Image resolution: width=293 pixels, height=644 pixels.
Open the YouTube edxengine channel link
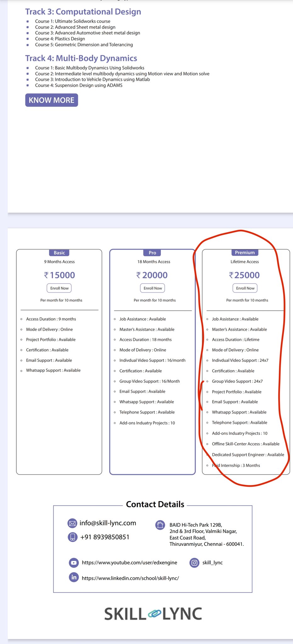(x=129, y=563)
